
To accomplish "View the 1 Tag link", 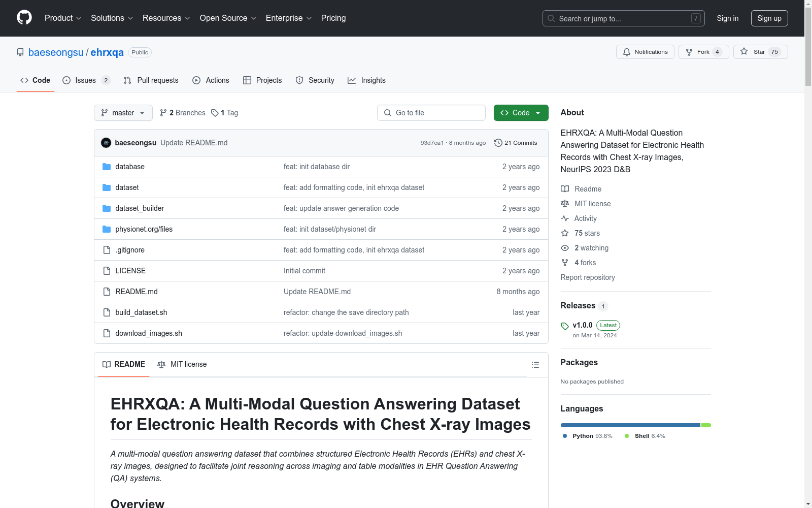I will coord(224,113).
